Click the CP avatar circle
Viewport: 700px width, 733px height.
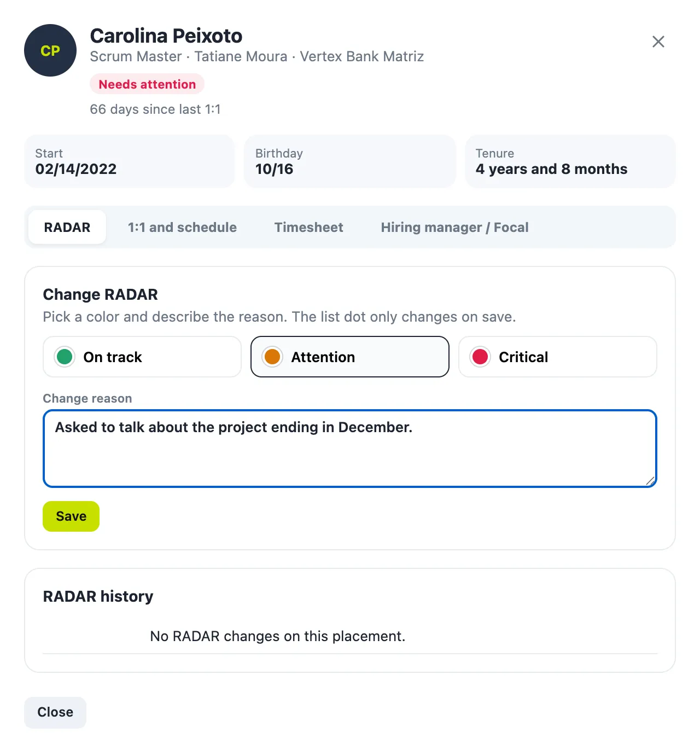(x=50, y=50)
